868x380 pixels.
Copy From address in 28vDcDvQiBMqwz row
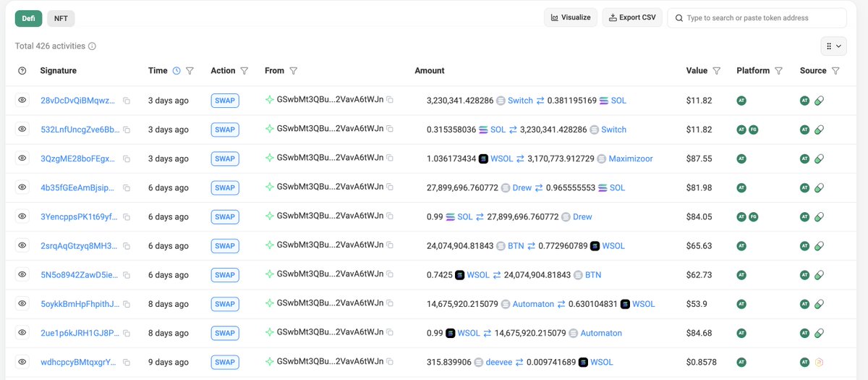coord(390,100)
